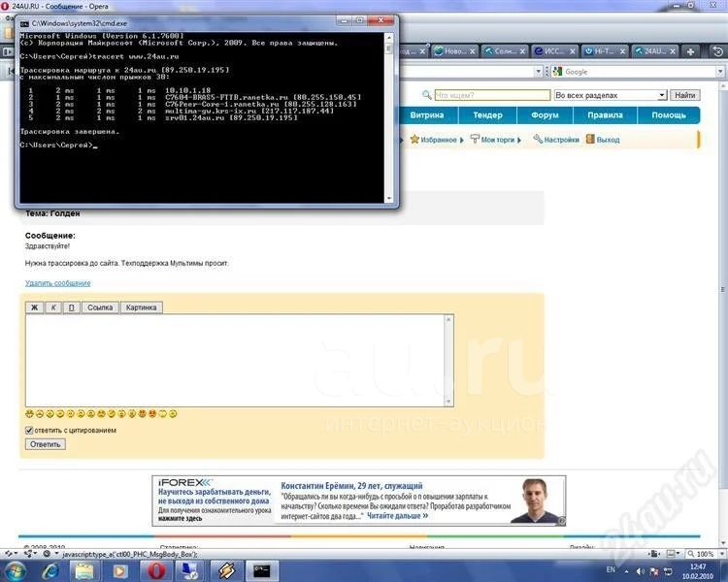728x582 pixels.
Task: Open Помощь menu tab
Action: [x=669, y=115]
